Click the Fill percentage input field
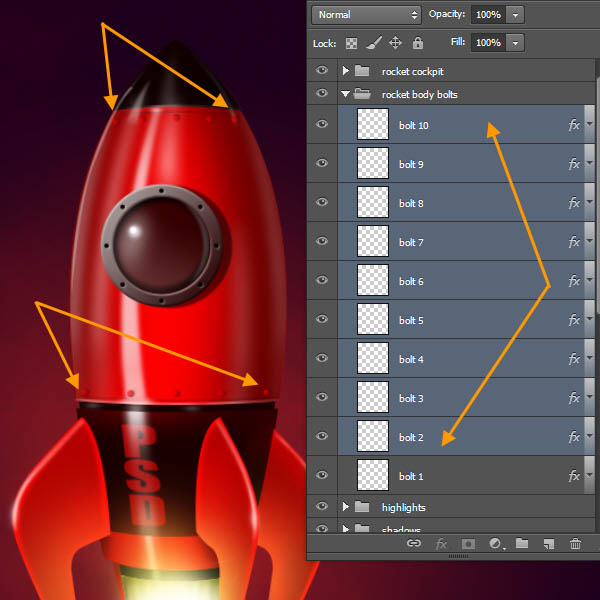 (x=488, y=43)
